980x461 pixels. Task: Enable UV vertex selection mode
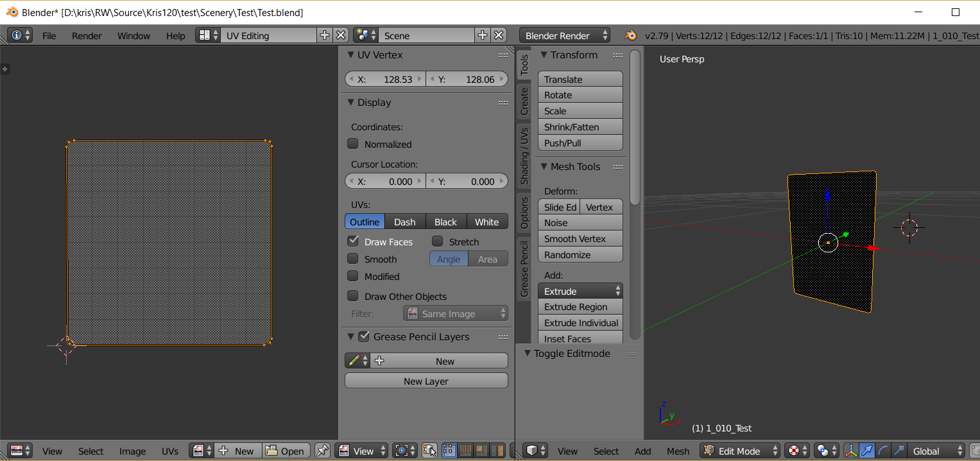(x=450, y=451)
